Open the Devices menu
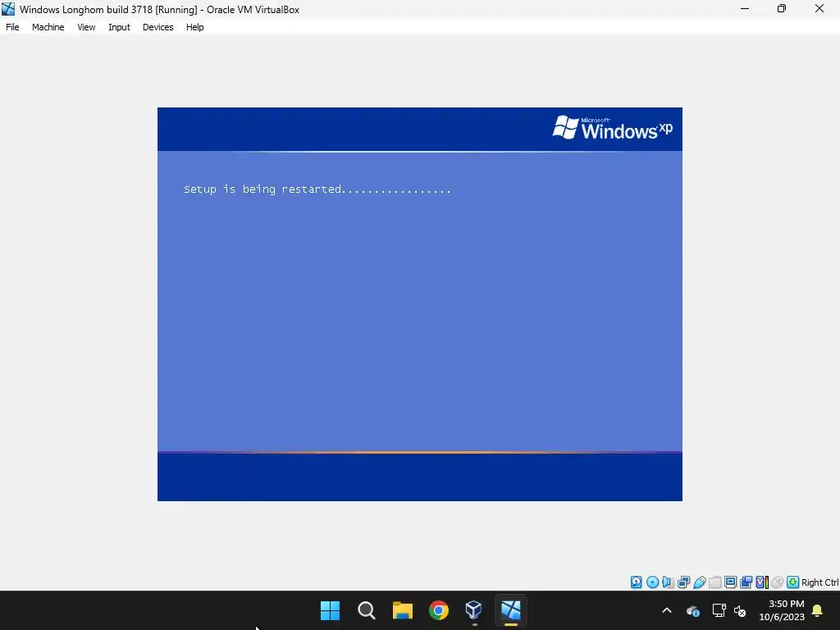 [158, 27]
